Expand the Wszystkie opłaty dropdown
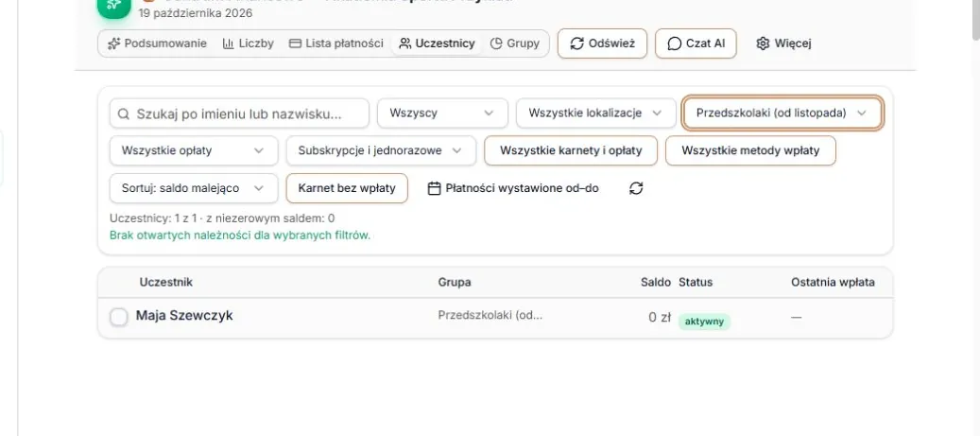Image resolution: width=980 pixels, height=436 pixels. pyautogui.click(x=194, y=150)
